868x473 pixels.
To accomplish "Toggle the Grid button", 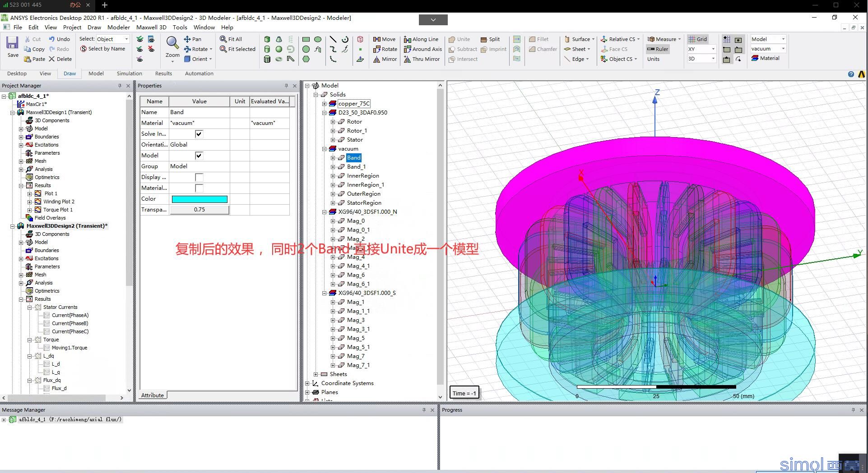I will [697, 39].
